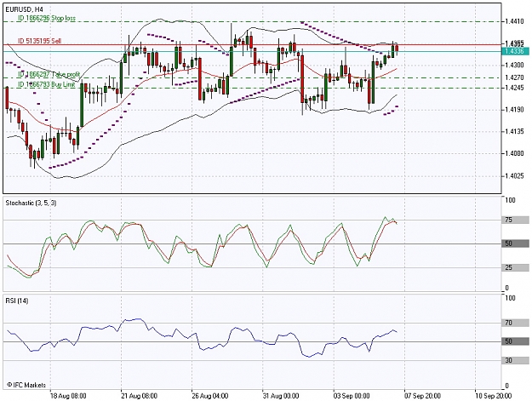This screenshot has height=401, width=532.
Task: Click the RSI 70 level marker
Action: (x=515, y=323)
